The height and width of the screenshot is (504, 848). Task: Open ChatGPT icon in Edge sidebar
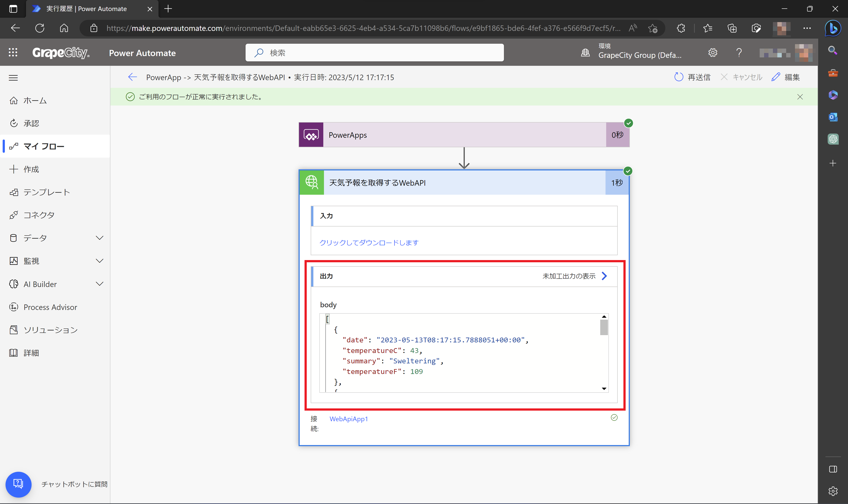pos(833,139)
